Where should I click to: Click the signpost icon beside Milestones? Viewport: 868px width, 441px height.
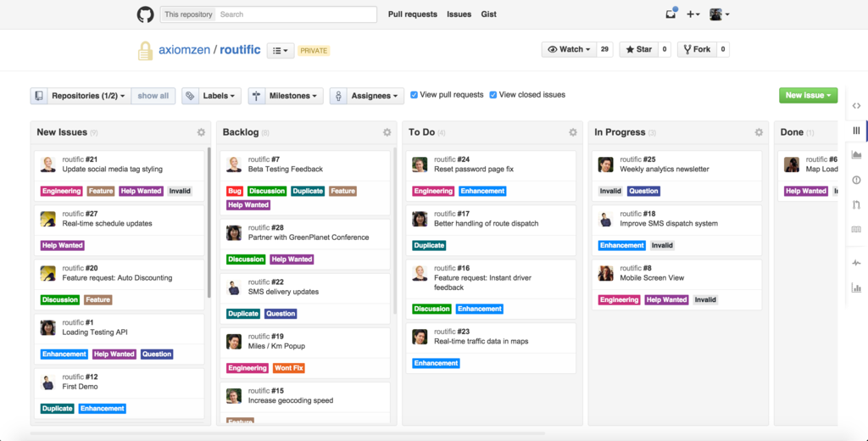pos(256,96)
